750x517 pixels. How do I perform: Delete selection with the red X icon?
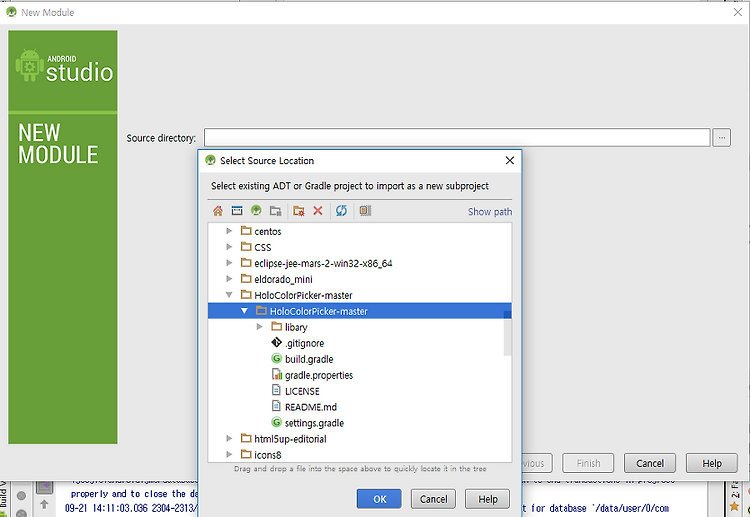pyautogui.click(x=318, y=211)
